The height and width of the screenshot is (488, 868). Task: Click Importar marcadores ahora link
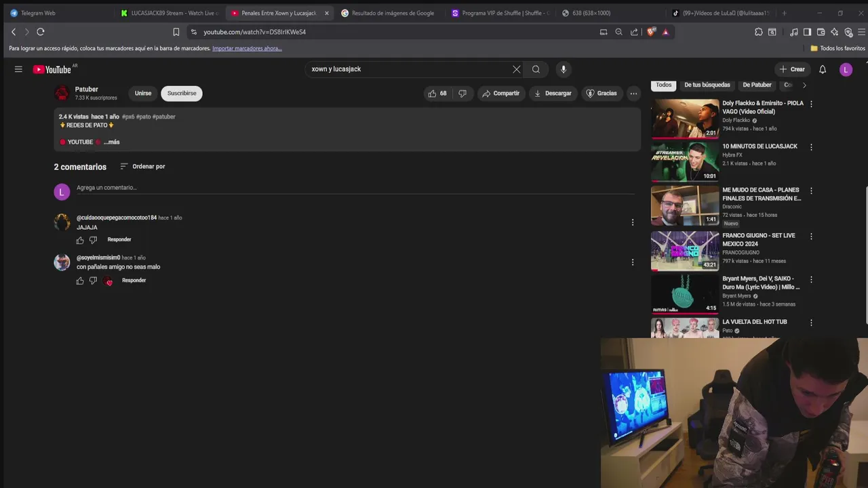[x=247, y=49]
